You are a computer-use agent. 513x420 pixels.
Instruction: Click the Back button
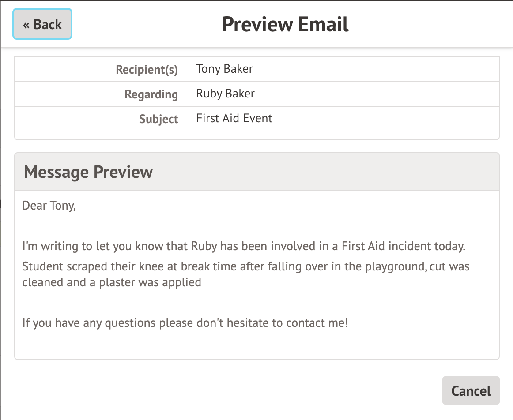point(42,24)
